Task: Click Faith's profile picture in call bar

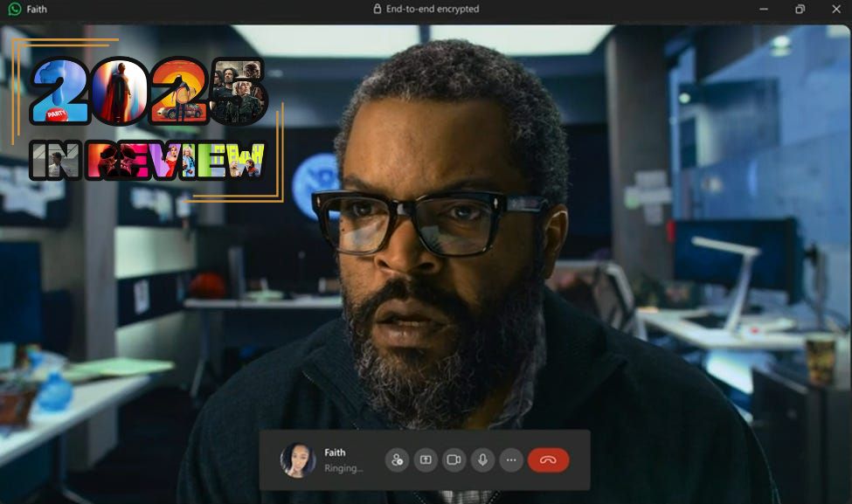Action: click(297, 459)
